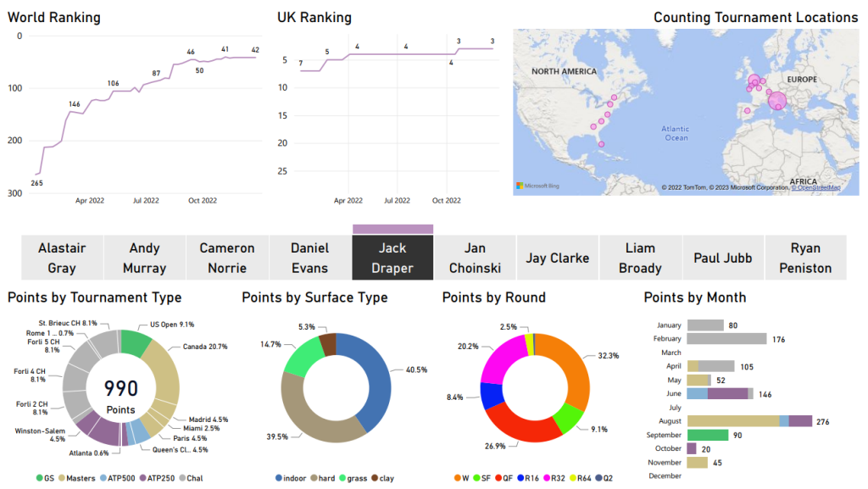
Task: Switch to Daniel Evans player
Action: click(x=309, y=258)
